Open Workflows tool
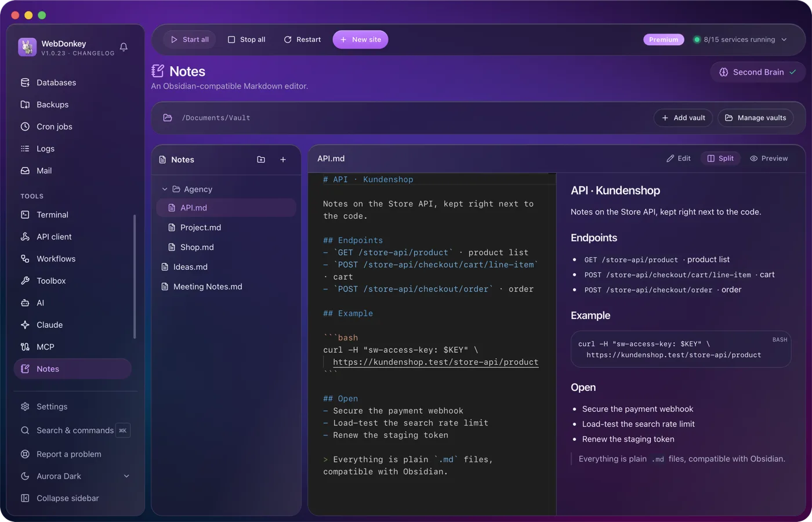This screenshot has width=812, height=522. [x=73, y=259]
